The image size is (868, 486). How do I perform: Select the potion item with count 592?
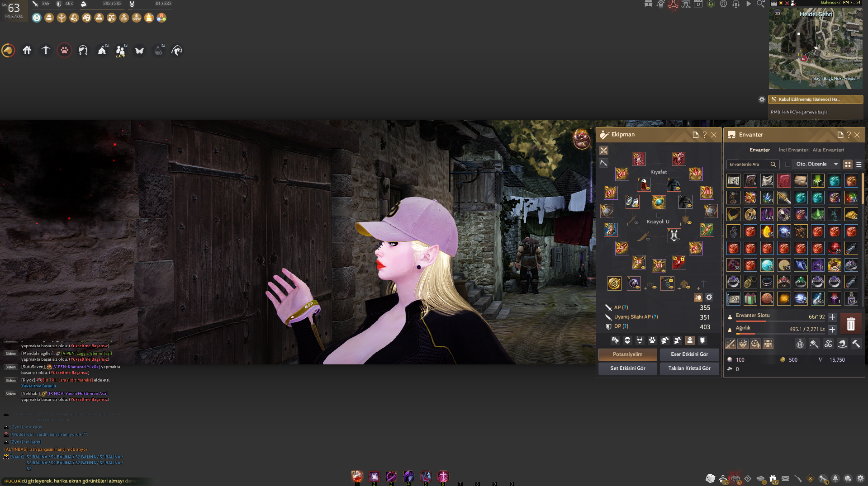tap(851, 298)
